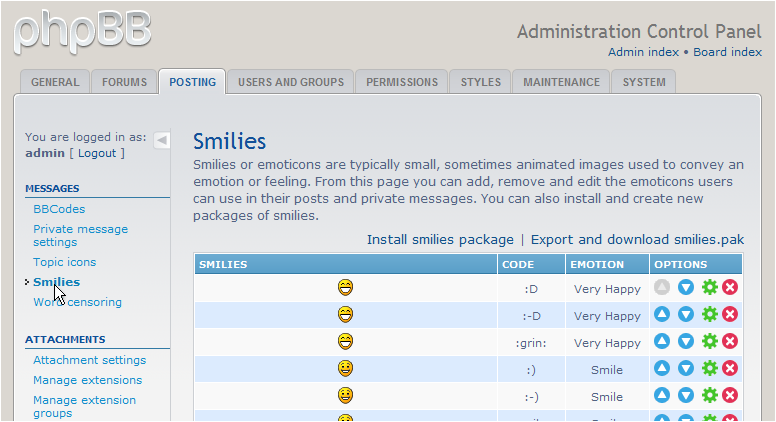Open Attachment settings page
The height and width of the screenshot is (422, 776).
[x=89, y=360]
